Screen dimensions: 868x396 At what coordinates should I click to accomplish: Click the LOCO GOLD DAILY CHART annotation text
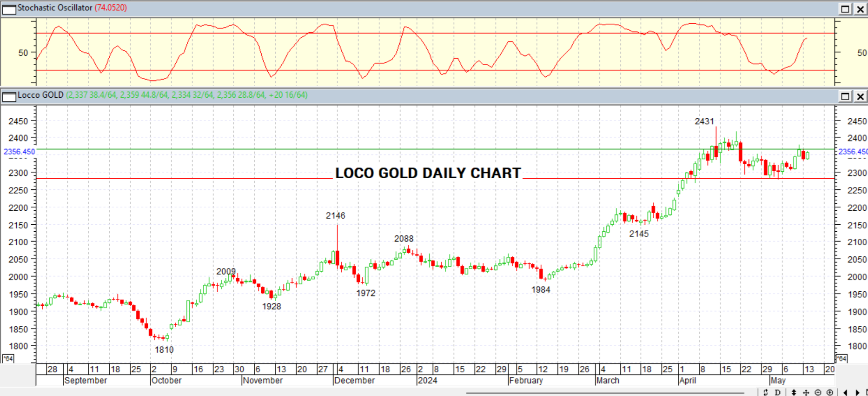428,173
